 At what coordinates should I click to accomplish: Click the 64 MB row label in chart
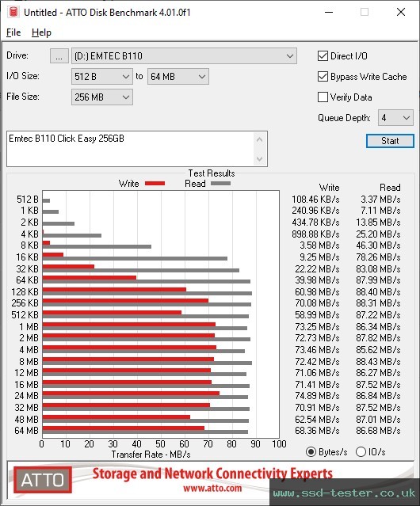tap(26, 431)
